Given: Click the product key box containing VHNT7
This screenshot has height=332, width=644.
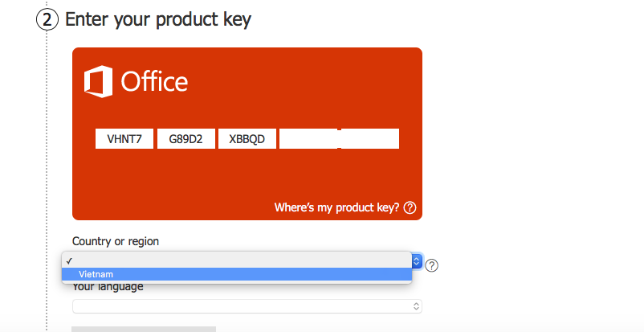Looking at the screenshot, I should point(124,138).
